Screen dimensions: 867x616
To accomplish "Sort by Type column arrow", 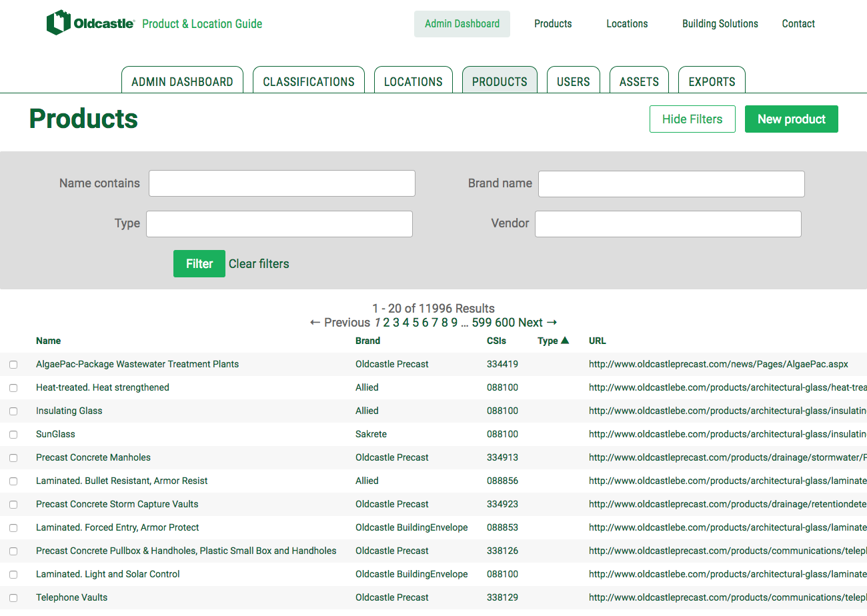I will (565, 341).
